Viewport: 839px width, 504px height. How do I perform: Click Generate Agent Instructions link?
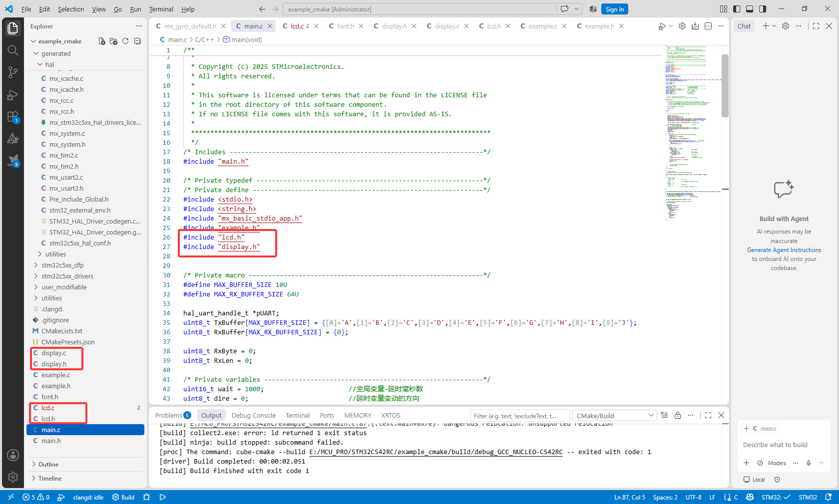(x=784, y=250)
